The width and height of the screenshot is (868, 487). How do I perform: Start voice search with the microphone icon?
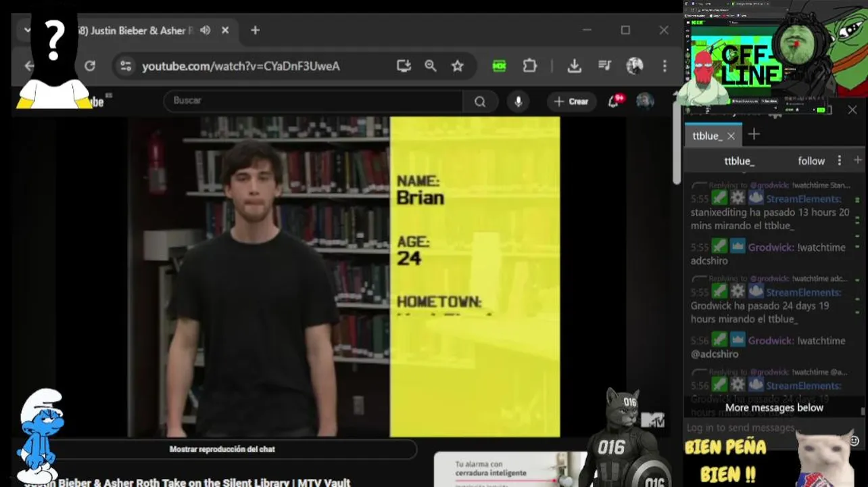pyautogui.click(x=519, y=101)
